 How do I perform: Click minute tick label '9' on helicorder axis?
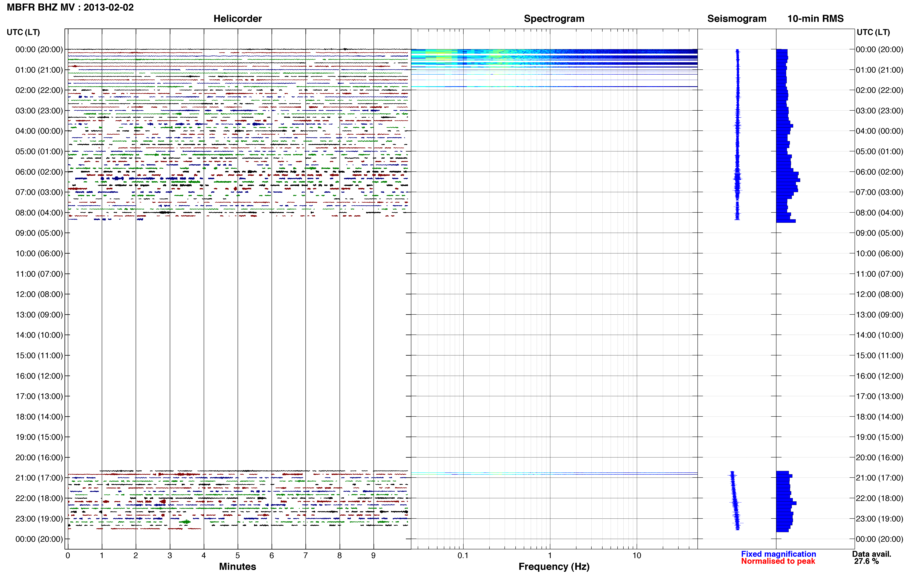tap(373, 555)
